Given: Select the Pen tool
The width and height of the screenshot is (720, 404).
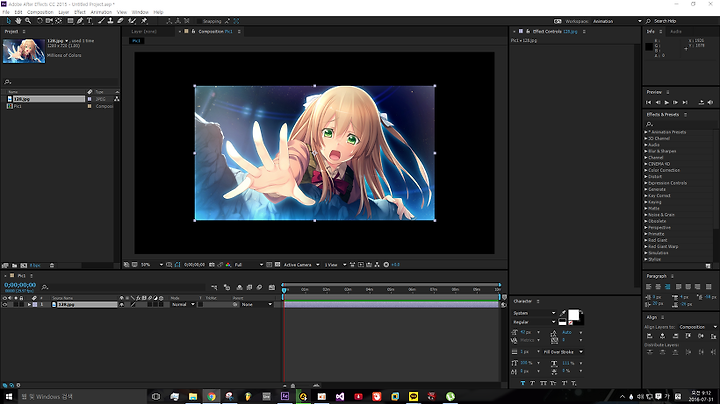Looking at the screenshot, I should coord(80,21).
